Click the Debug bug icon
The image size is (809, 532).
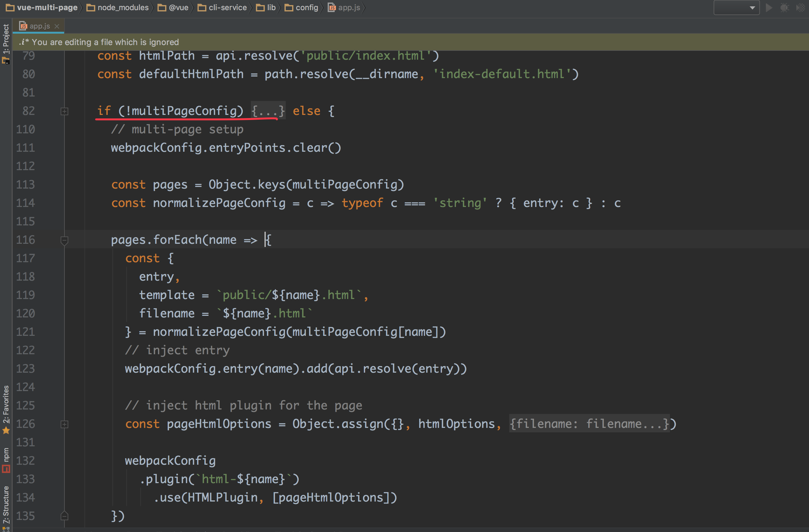pyautogui.click(x=785, y=8)
